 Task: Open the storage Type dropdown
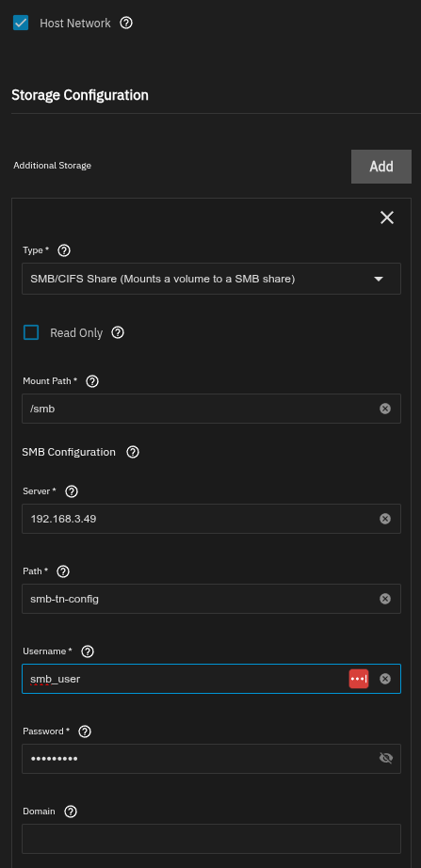coord(211,279)
